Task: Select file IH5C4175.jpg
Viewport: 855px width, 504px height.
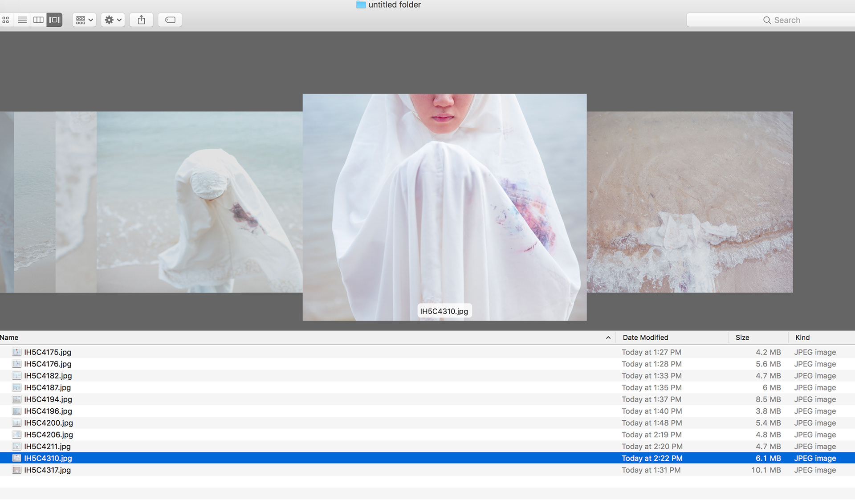Action: click(427, 352)
